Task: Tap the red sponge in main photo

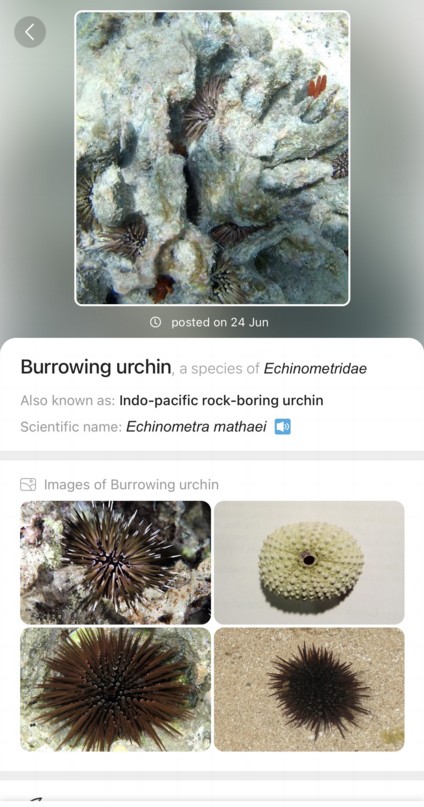Action: [317, 86]
